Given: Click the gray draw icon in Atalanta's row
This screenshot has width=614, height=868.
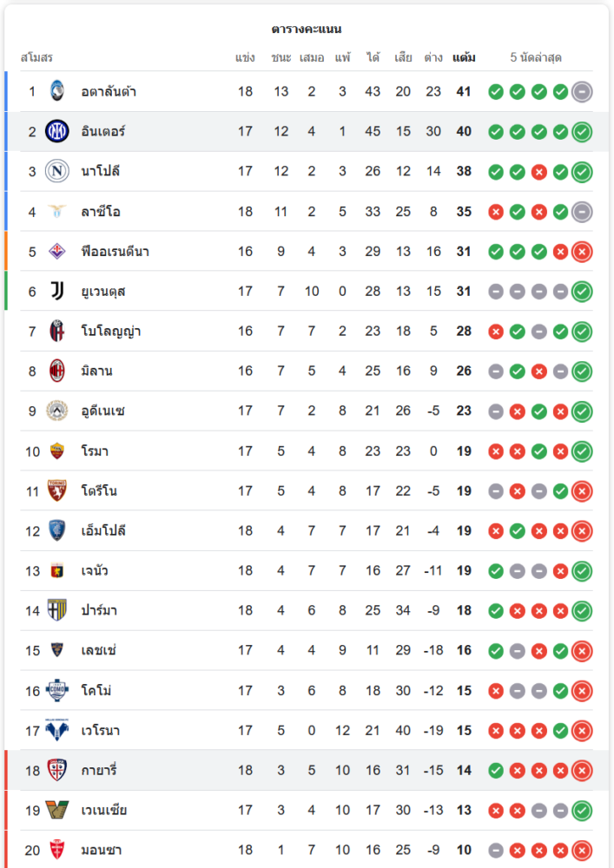Looking at the screenshot, I should 582,91.
